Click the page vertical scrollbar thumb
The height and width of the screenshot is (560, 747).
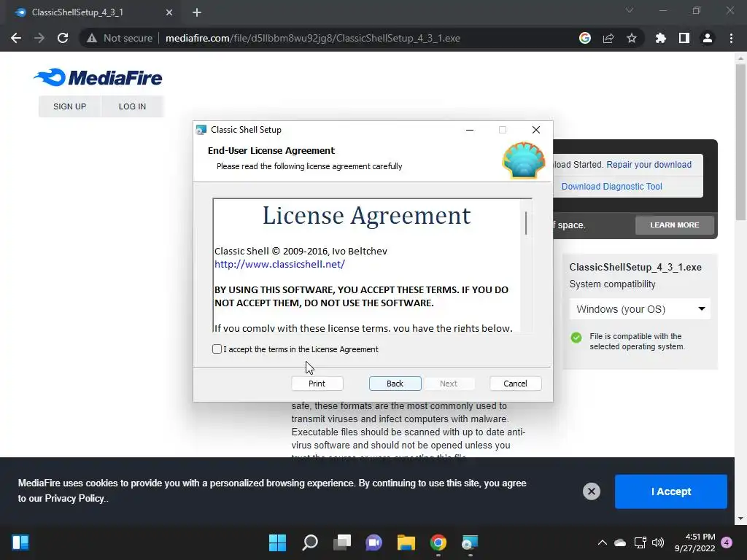pyautogui.click(x=740, y=143)
